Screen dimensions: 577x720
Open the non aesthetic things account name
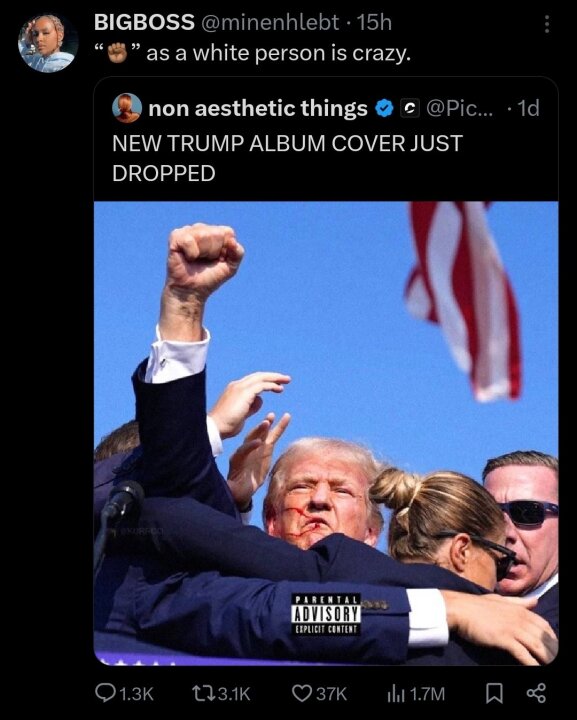coord(258,108)
